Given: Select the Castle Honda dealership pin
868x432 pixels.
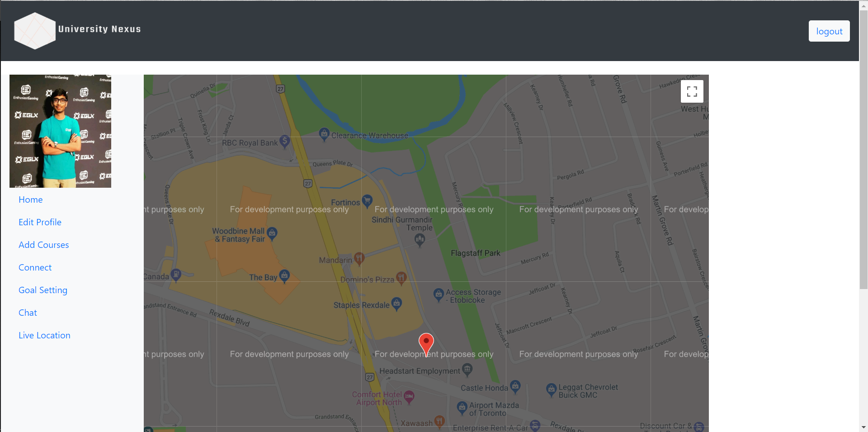Looking at the screenshot, I should click(515, 387).
